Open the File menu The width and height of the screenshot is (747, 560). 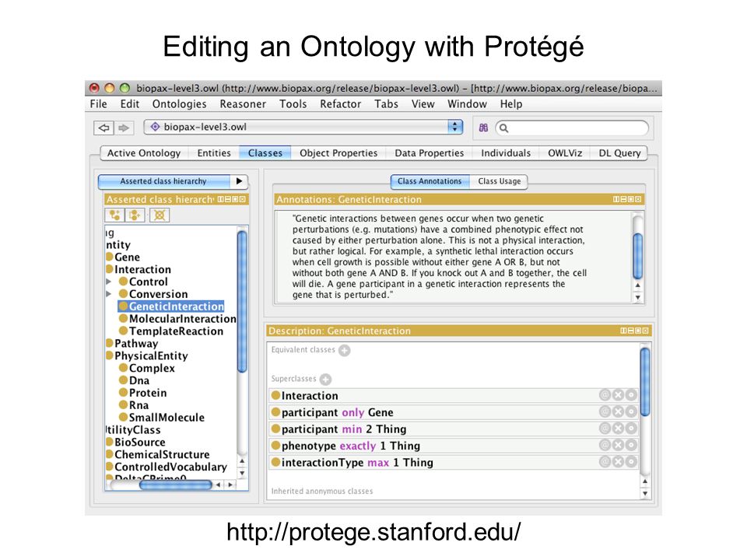(x=99, y=103)
